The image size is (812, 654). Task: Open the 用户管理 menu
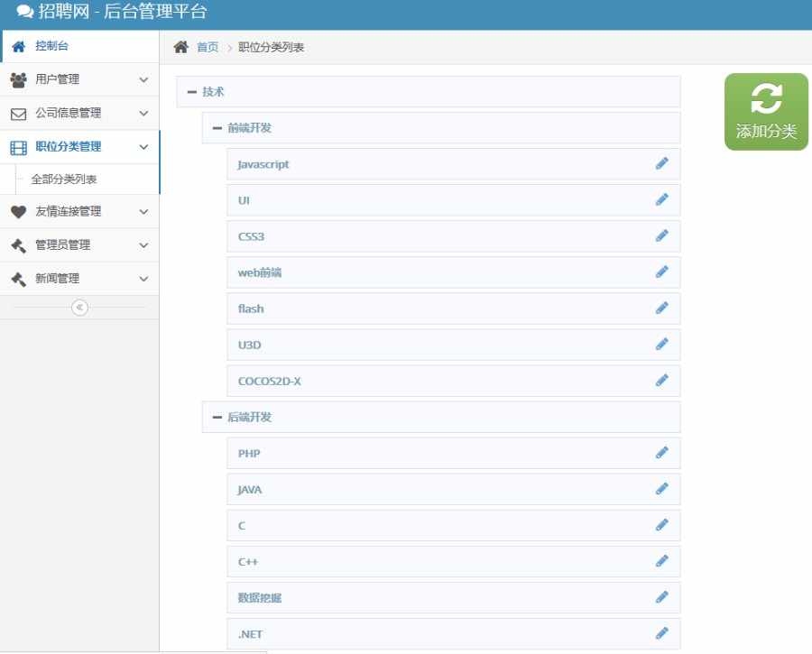(79, 79)
